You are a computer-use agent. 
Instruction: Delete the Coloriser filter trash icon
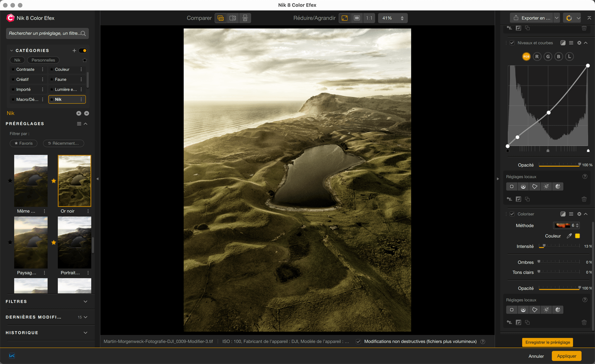pos(584,322)
